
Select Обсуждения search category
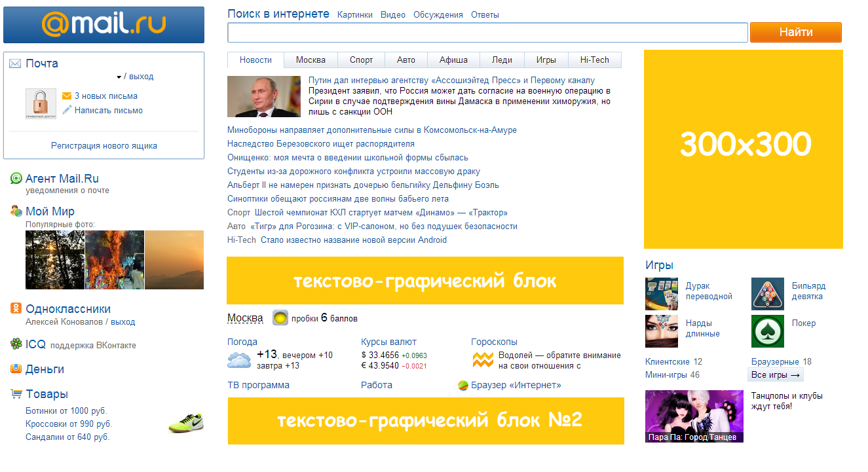pos(438,14)
